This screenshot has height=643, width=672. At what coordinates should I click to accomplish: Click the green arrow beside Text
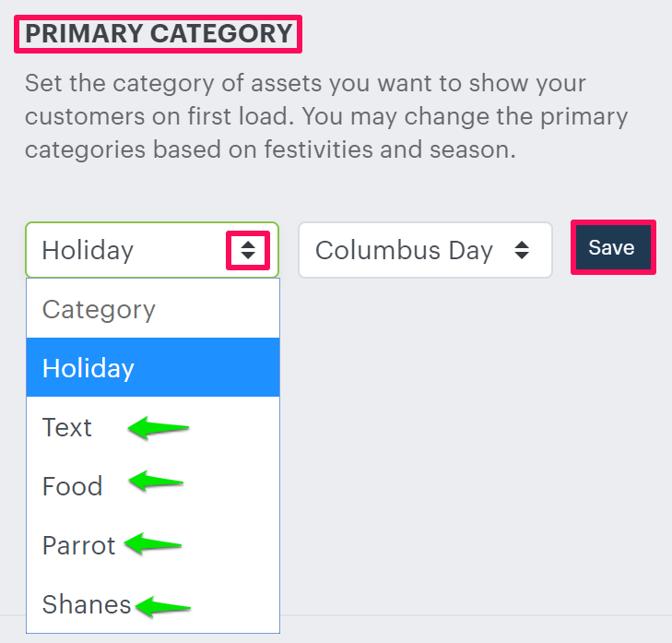coord(159,428)
